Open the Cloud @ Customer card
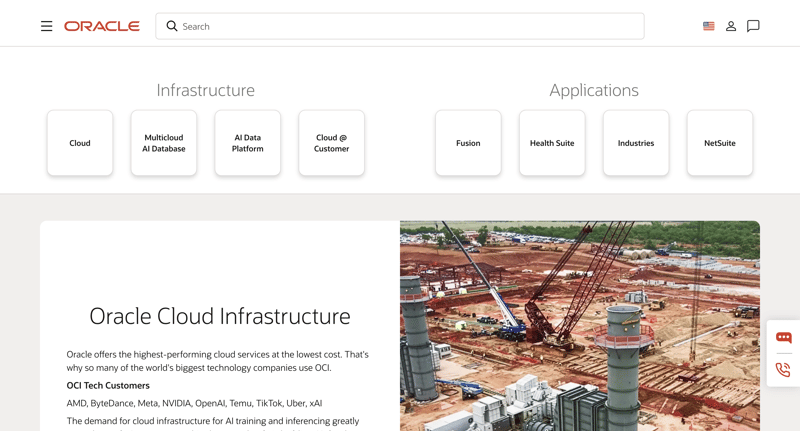Viewport: 800px width, 431px height. point(332,143)
